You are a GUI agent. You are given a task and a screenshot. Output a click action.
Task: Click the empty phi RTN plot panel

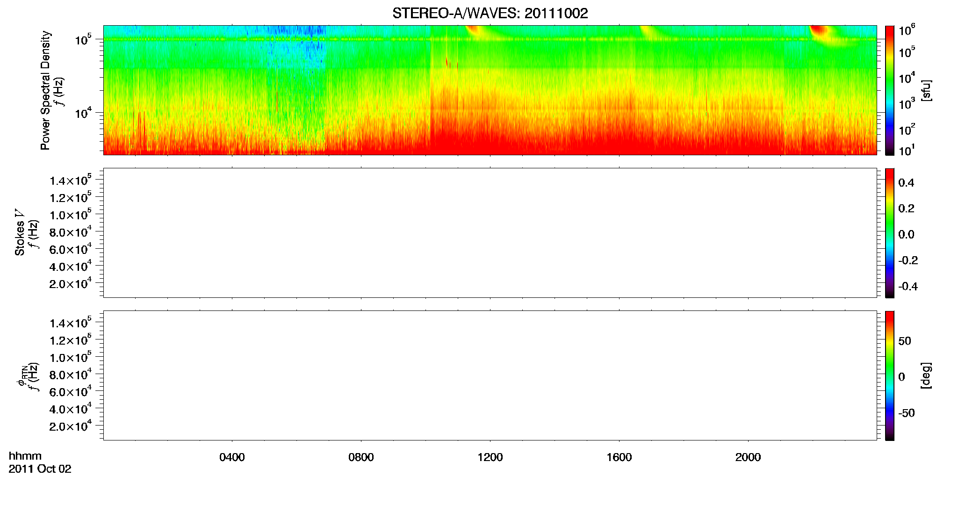coord(490,375)
